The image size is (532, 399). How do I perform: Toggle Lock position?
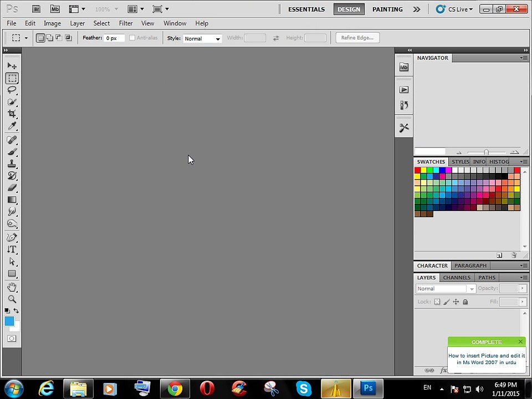tap(456, 301)
